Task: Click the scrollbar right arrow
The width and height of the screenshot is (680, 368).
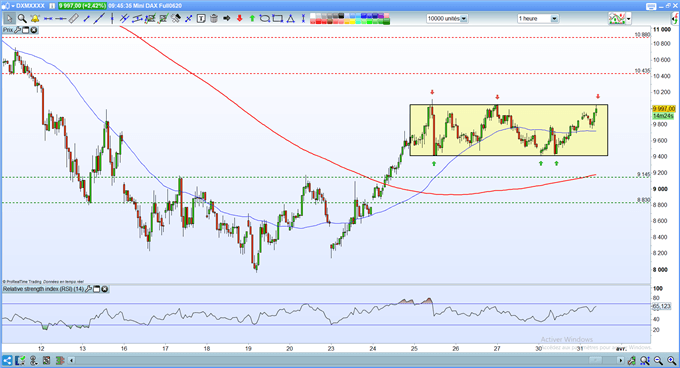Action: pos(621,361)
